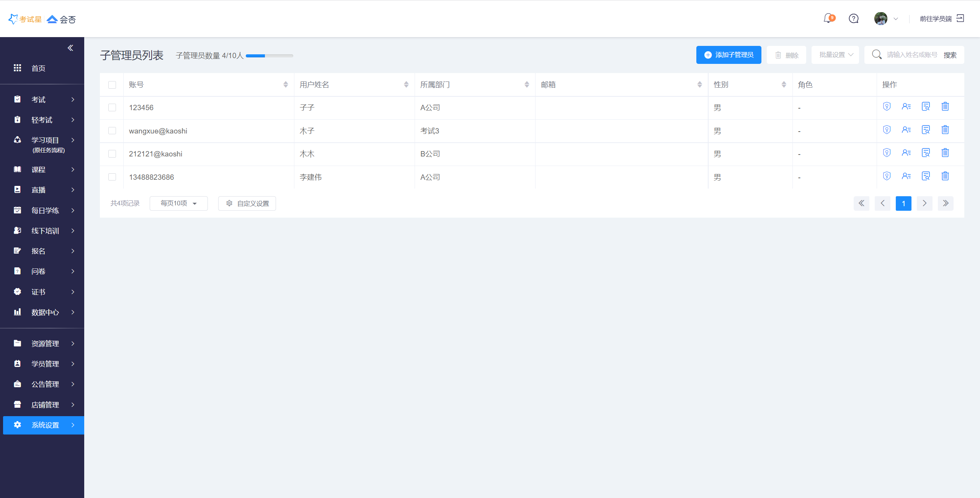Image resolution: width=980 pixels, height=498 pixels.
Task: Open user avatar dropdown menu
Action: coord(886,18)
